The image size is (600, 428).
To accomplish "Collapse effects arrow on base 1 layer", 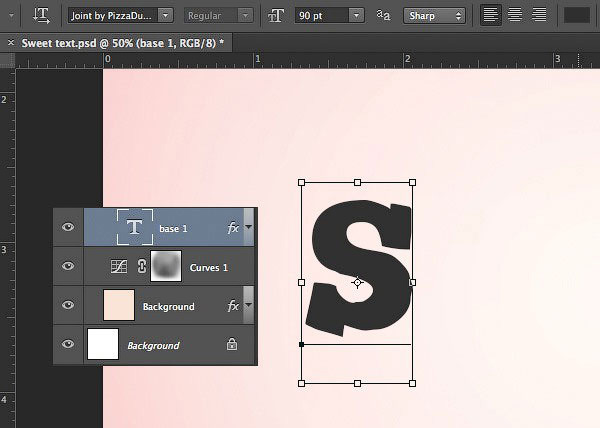I will [x=249, y=227].
